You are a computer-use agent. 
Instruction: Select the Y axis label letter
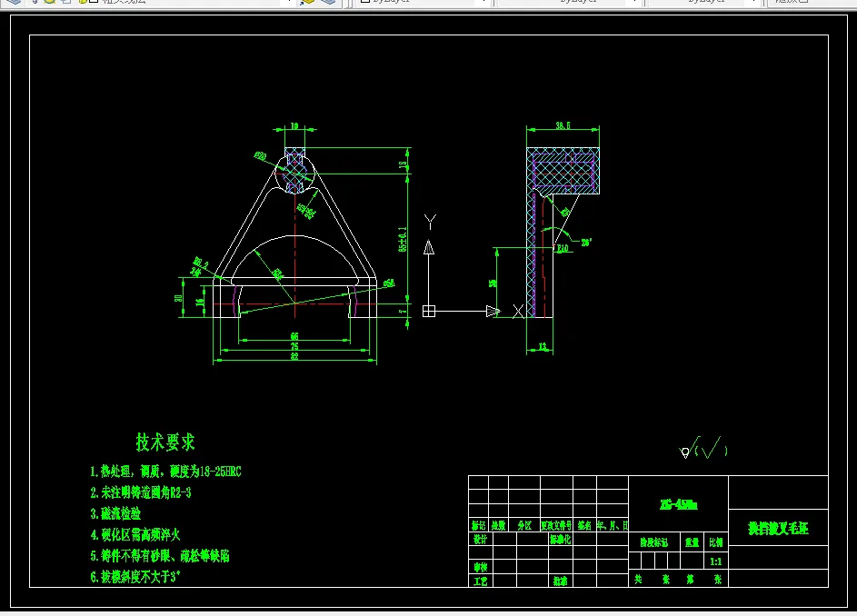pyautogui.click(x=430, y=222)
